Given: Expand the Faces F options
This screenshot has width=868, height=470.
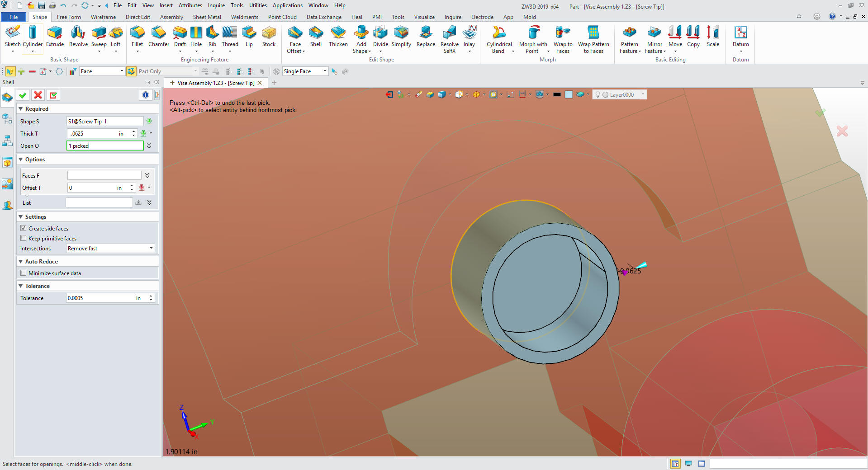Looking at the screenshot, I should [x=147, y=175].
